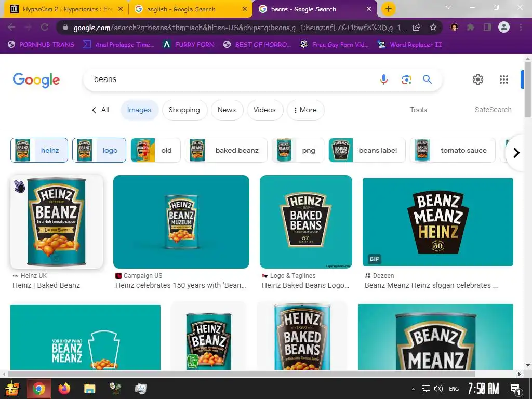Click the 7:58 AM taskbar clock
The image size is (532, 399).
[x=484, y=389]
